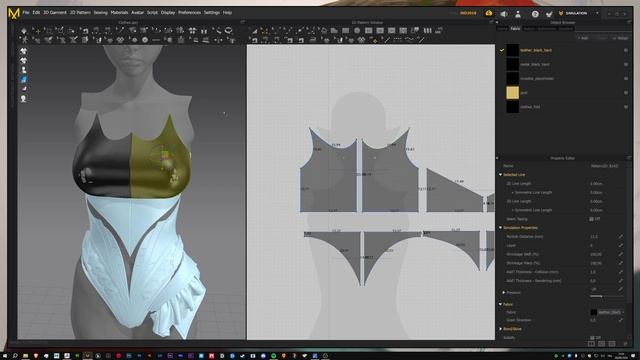Toggle the avatar head icon at bottom of 3D sidebar
The image size is (640, 360).
[x=24, y=98]
